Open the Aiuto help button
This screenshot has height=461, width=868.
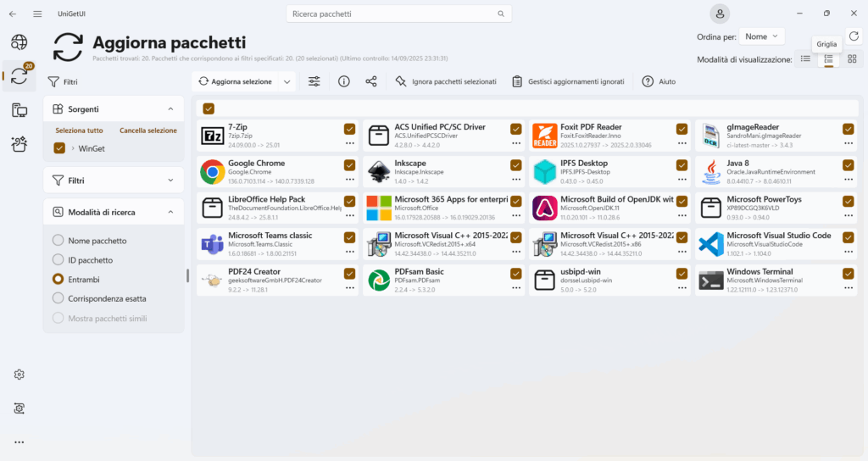(x=659, y=82)
